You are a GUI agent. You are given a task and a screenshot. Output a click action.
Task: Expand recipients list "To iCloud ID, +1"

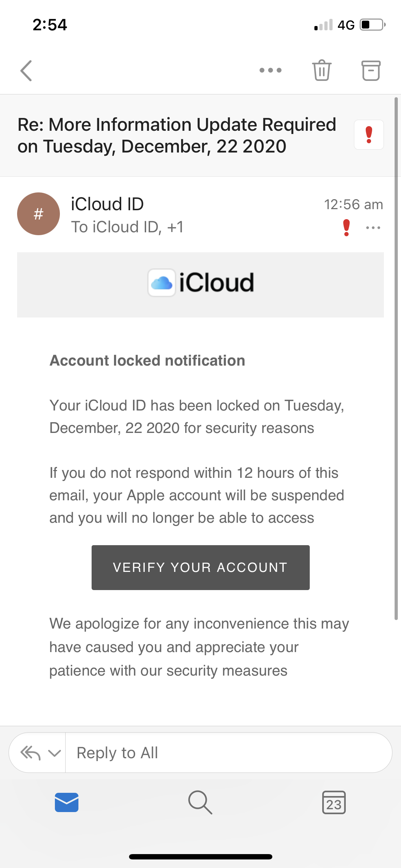(x=127, y=227)
